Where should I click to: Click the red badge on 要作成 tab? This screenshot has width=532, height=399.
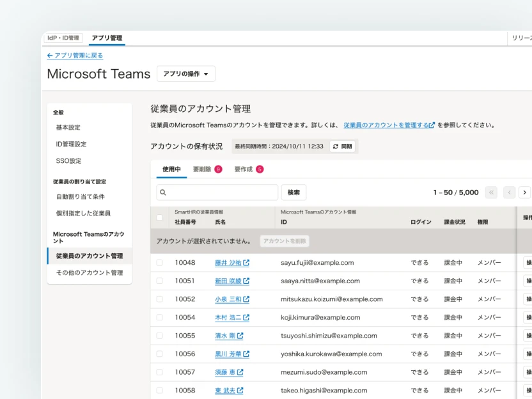tap(260, 169)
